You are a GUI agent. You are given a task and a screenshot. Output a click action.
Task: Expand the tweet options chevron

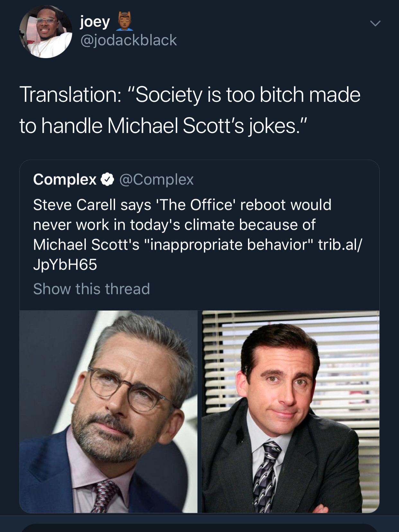pos(375,23)
